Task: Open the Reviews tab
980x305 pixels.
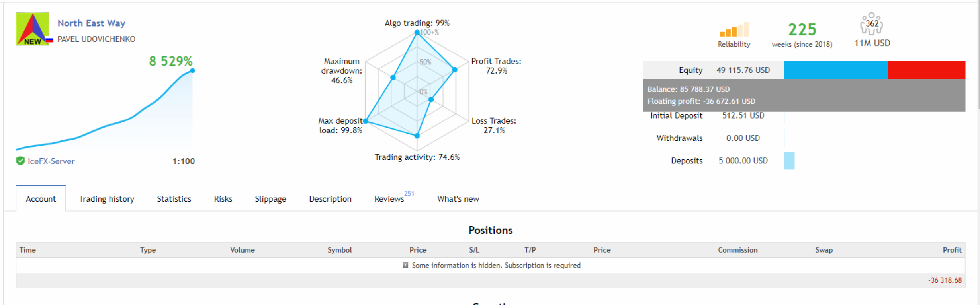Action: (389, 199)
